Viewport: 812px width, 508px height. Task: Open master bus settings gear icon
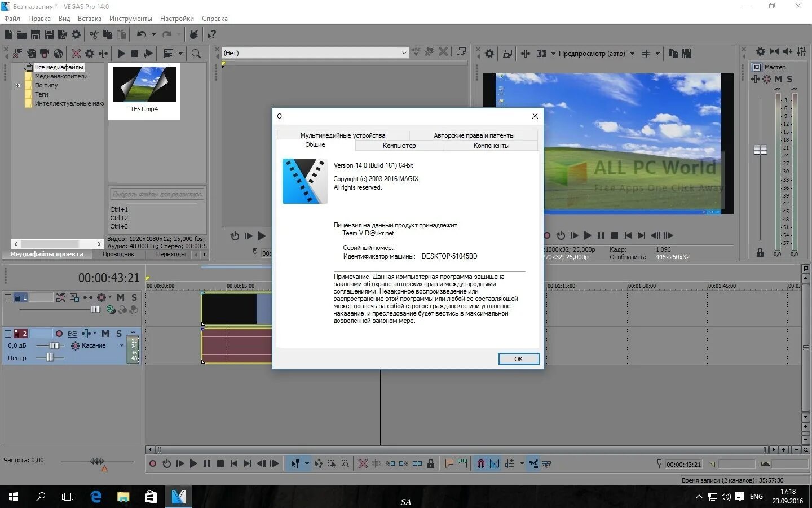pyautogui.click(x=761, y=51)
